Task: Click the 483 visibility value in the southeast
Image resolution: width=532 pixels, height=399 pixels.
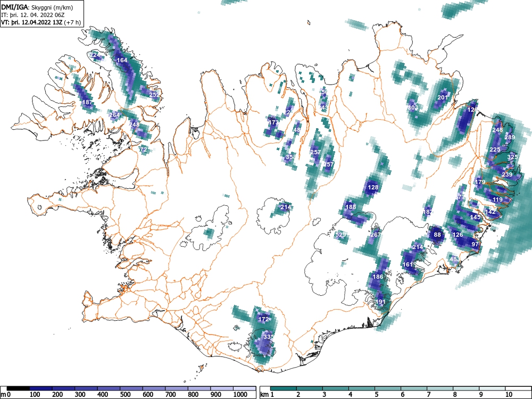Action: [x=454, y=259]
